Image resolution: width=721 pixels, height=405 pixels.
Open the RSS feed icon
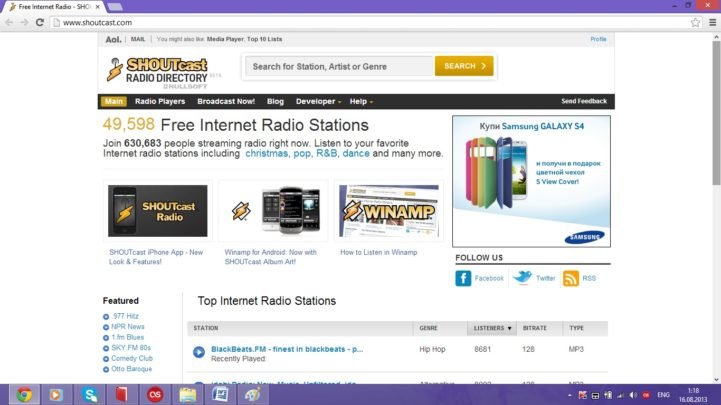coord(571,278)
